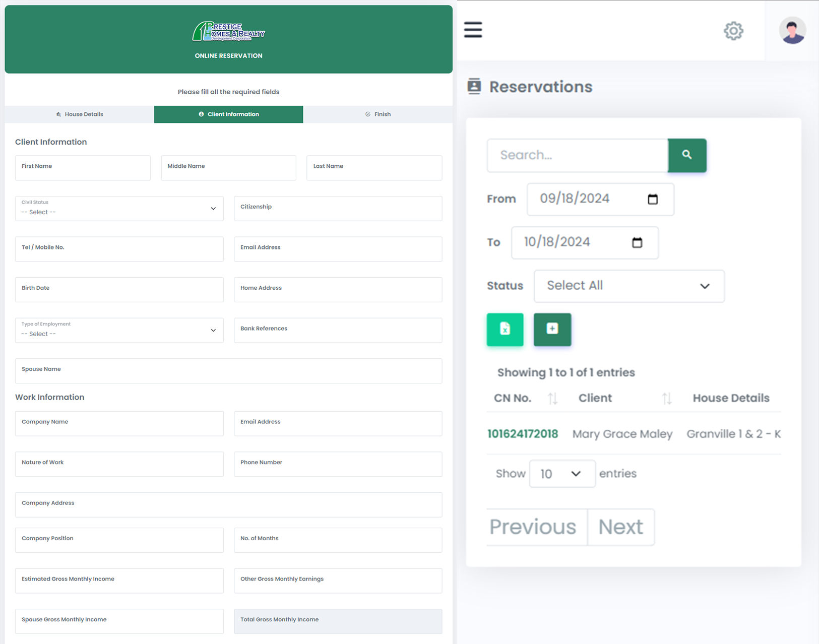Viewport: 819px width, 644px height.
Task: Switch to the House Details tab
Action: tap(80, 114)
